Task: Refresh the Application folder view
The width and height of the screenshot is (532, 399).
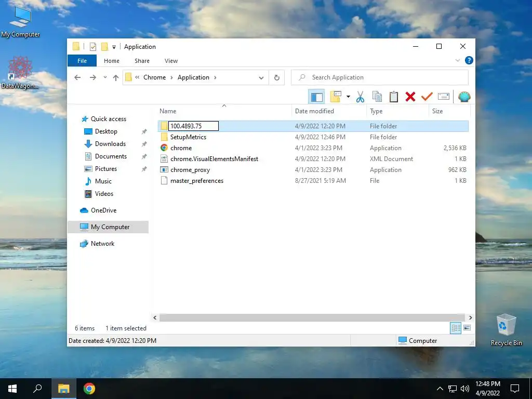Action: pos(277,78)
